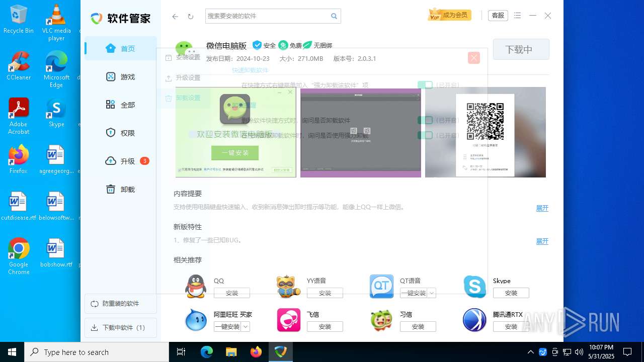Install QQ with its 安装 button
Image resolution: width=644 pixels, height=362 pixels.
point(232,293)
